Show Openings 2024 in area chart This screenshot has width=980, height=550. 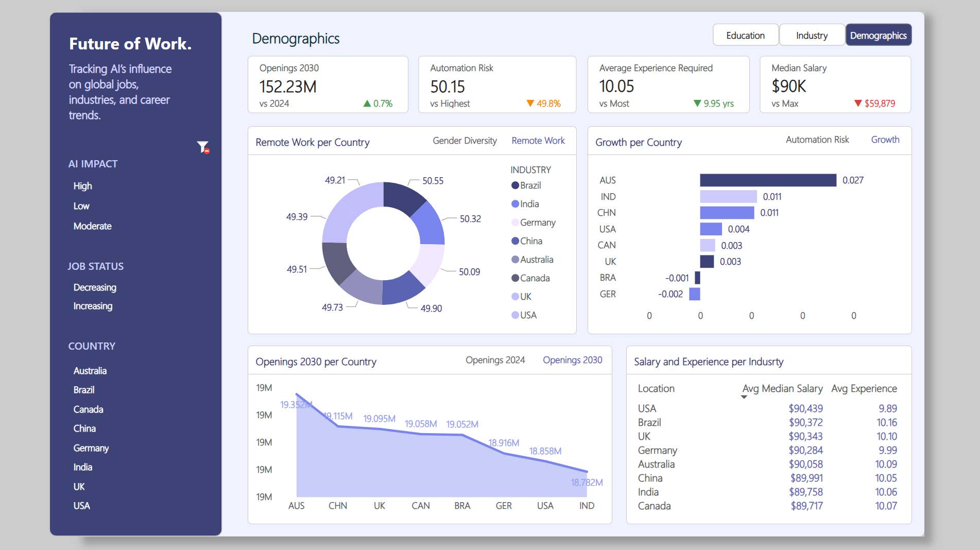[x=495, y=360]
